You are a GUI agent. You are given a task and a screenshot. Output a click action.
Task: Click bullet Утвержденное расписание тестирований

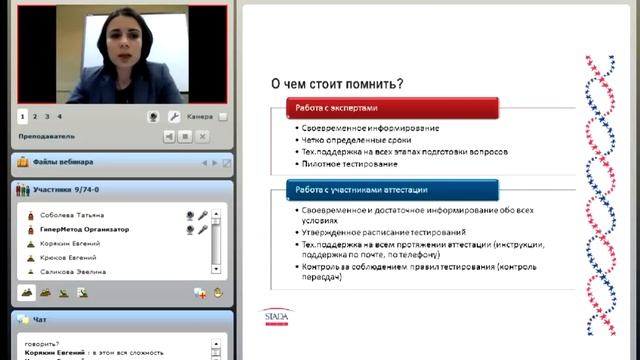[x=384, y=232]
